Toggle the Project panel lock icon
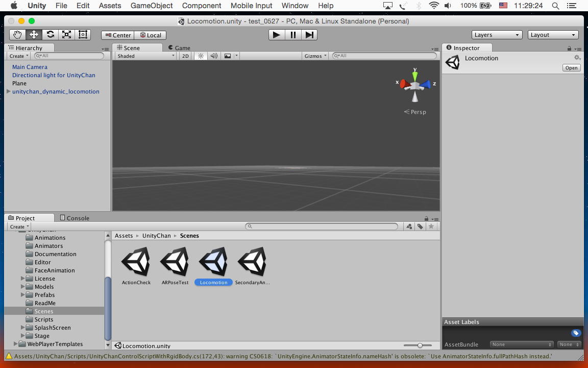This screenshot has width=588, height=368. [x=426, y=219]
